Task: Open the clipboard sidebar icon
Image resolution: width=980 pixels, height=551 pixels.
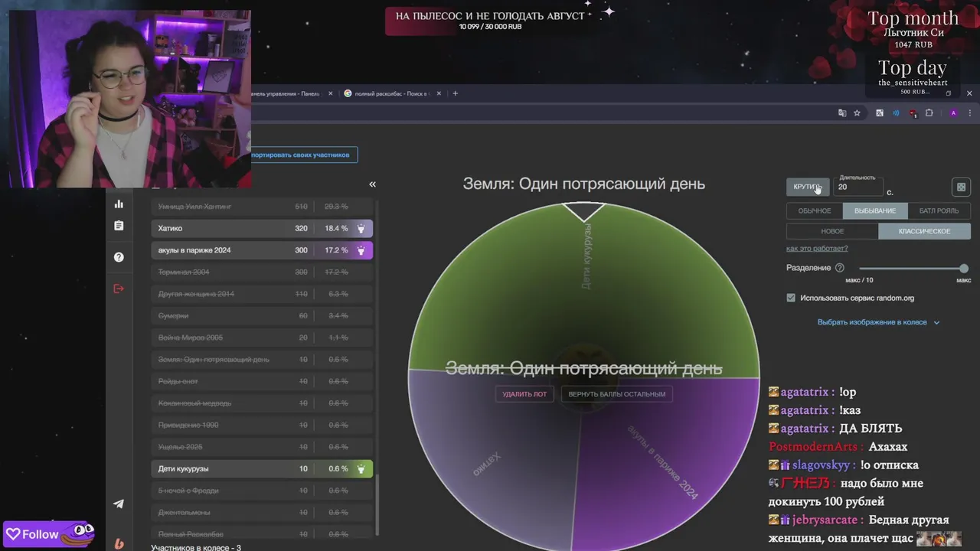Action: [119, 226]
